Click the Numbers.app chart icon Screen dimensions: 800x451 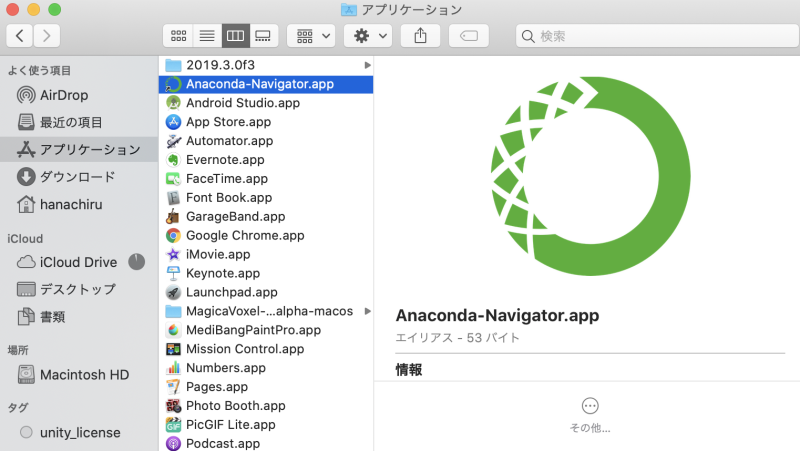[x=173, y=368]
